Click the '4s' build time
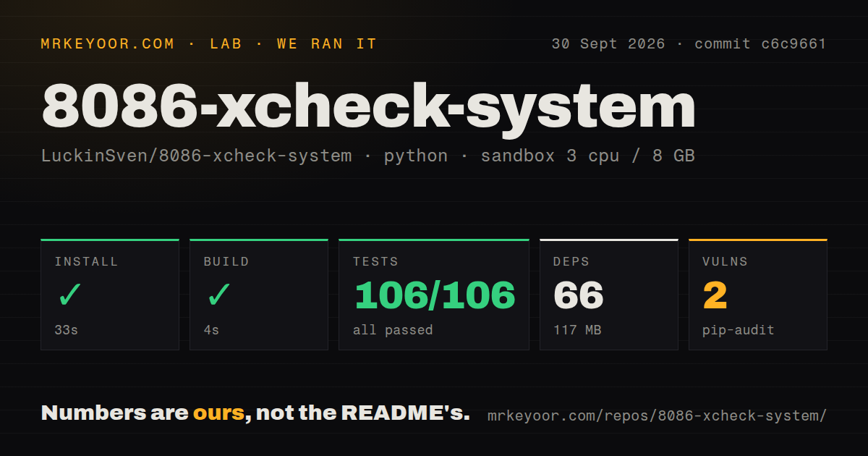The height and width of the screenshot is (456, 868). tap(211, 330)
